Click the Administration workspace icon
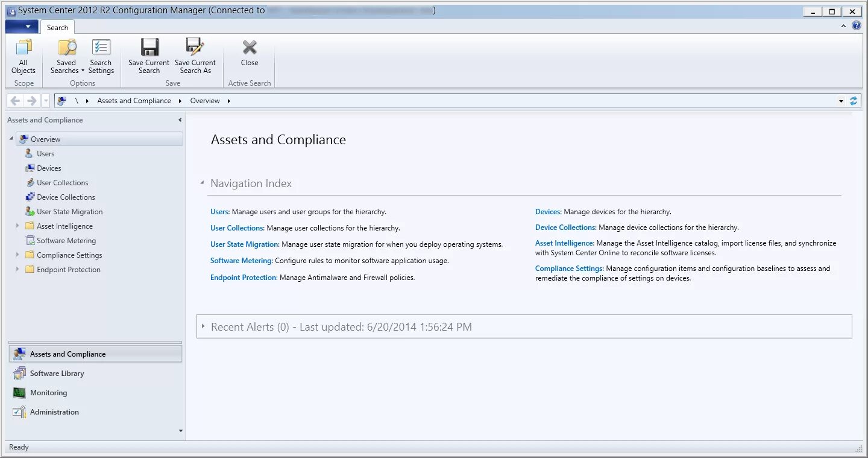The height and width of the screenshot is (458, 868). (19, 412)
